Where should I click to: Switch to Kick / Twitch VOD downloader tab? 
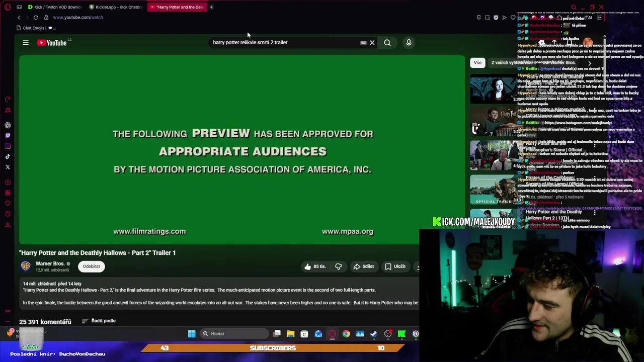[55, 7]
